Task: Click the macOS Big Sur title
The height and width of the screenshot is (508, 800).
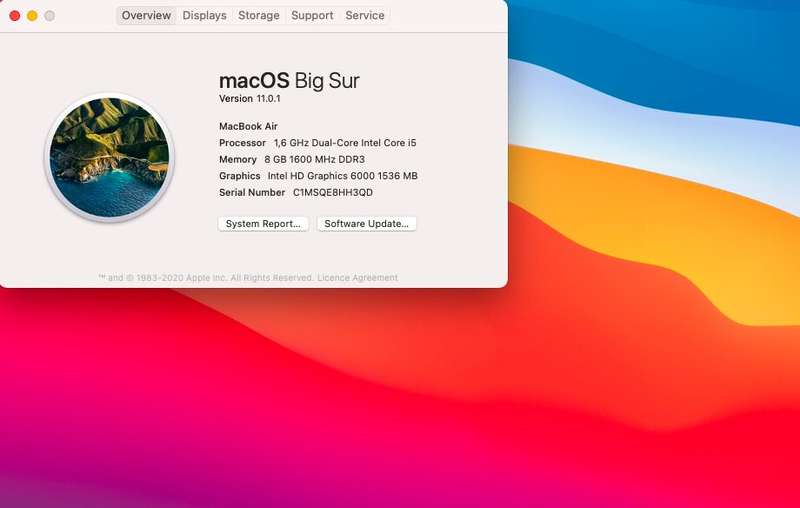Action: [289, 81]
